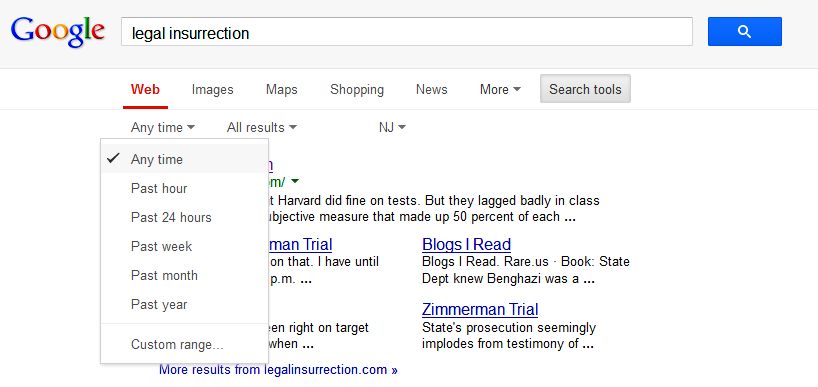Switch to the Images tab
Screen dimensions: 818x387
coord(212,90)
